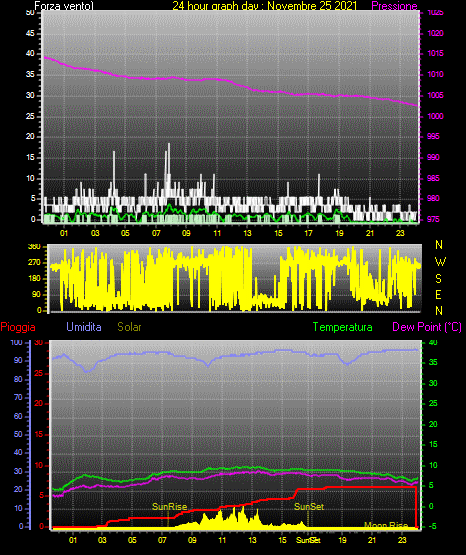Select the 'Dew Point (°C)' legend label
This screenshot has width=466, height=555.
pos(427,327)
